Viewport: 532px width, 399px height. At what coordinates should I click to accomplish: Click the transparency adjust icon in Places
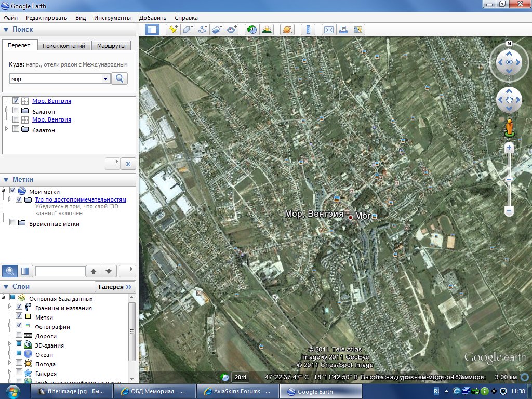tap(25, 271)
